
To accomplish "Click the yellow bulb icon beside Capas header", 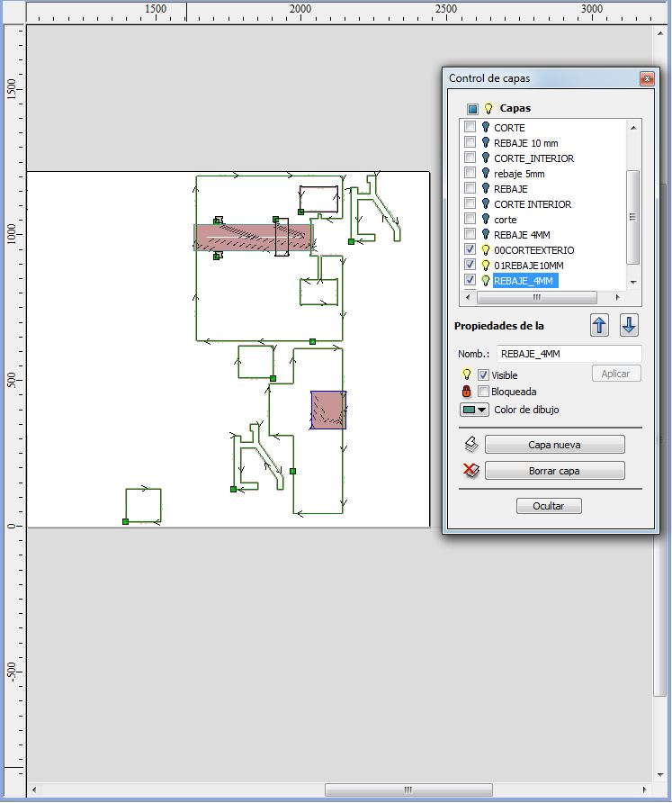I will click(x=488, y=108).
